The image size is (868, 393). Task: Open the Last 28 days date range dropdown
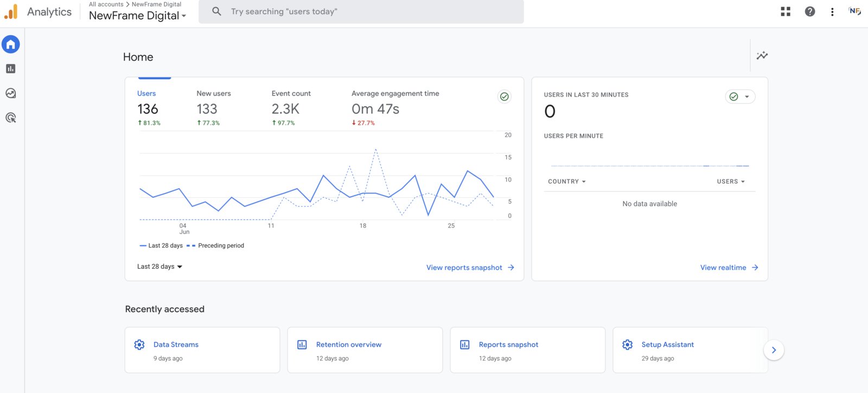[159, 267]
